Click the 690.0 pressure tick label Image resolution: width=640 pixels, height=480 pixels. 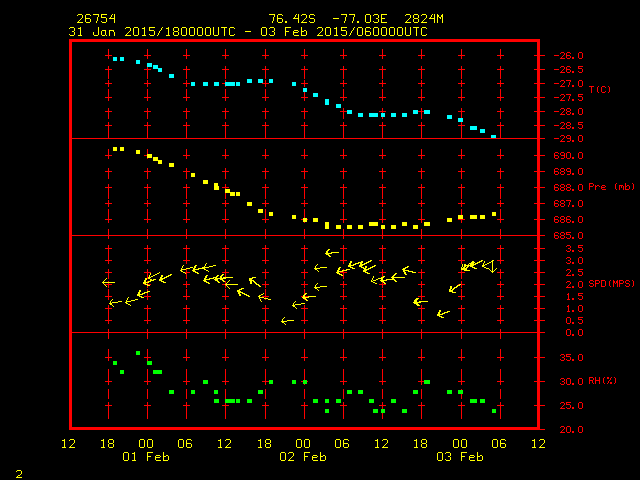tap(568, 156)
